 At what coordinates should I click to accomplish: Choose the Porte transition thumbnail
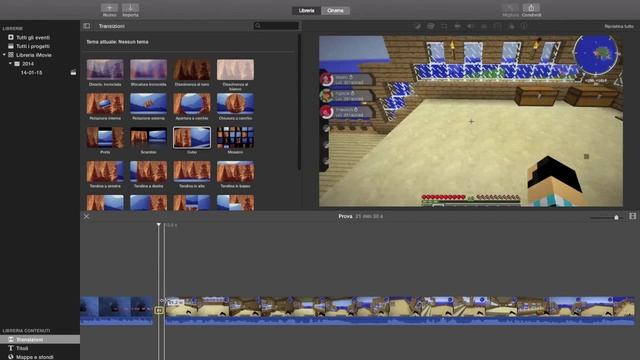[105, 138]
